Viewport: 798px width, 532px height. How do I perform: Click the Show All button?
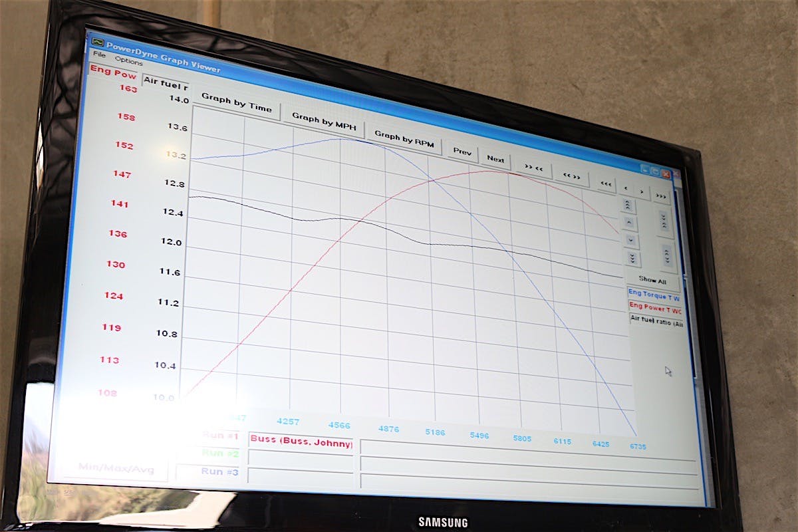[652, 281]
